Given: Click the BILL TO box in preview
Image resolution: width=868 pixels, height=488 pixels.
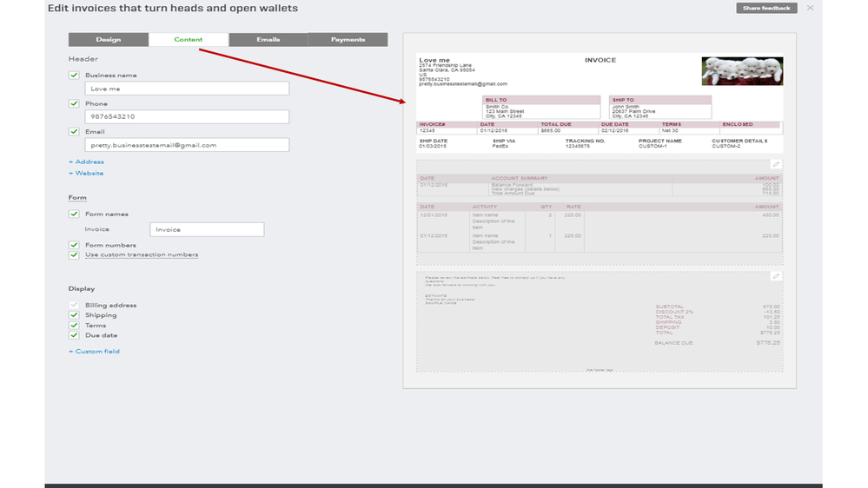Looking at the screenshot, I should (541, 108).
